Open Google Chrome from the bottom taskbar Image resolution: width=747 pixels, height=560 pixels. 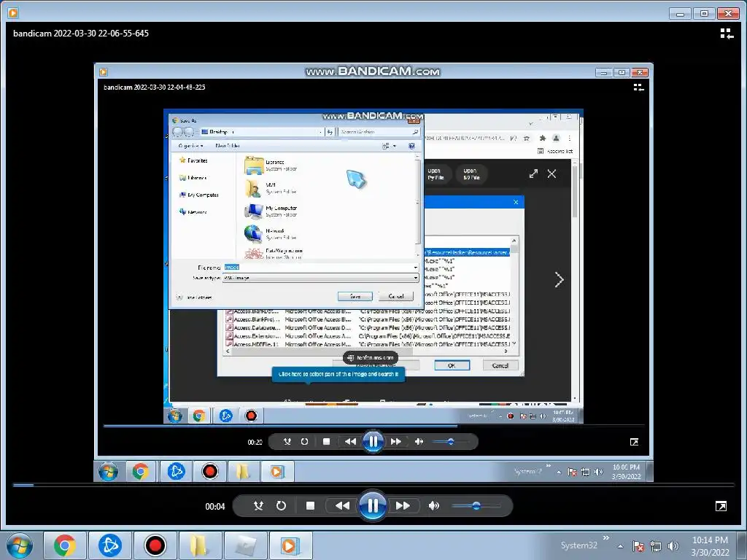(65, 545)
